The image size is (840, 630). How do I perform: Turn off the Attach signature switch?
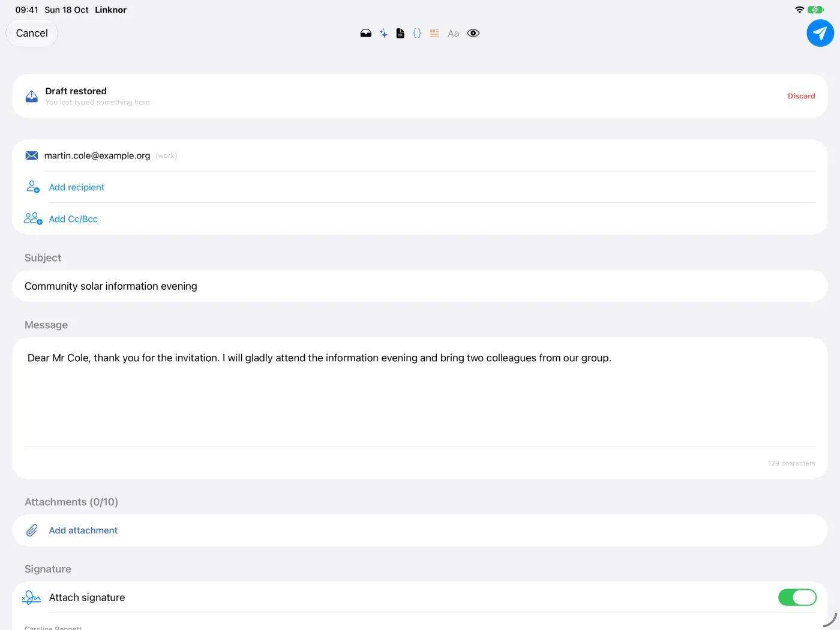(x=797, y=598)
